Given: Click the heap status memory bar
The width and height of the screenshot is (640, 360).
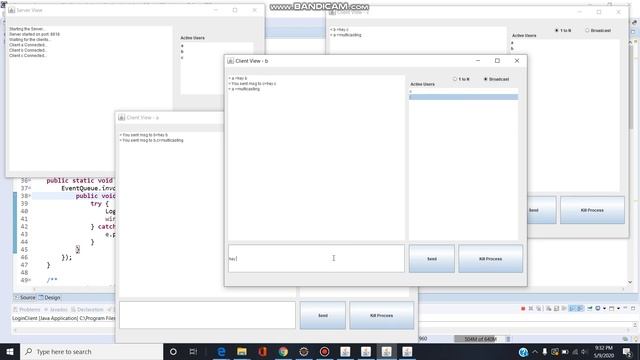Looking at the screenshot, I should [480, 339].
